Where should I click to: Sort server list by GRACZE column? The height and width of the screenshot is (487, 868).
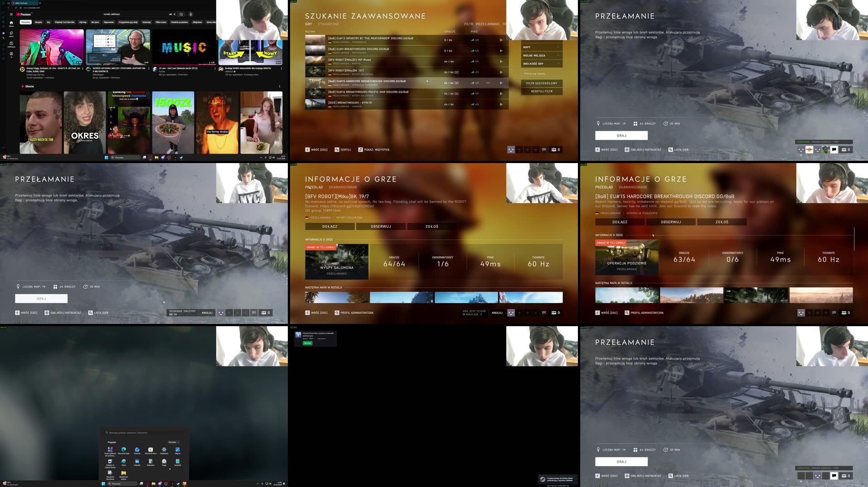[450, 32]
